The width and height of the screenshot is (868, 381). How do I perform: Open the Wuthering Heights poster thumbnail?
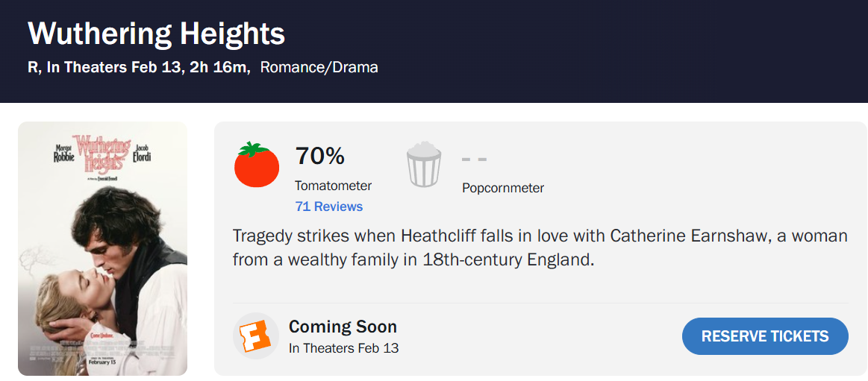pos(102,248)
